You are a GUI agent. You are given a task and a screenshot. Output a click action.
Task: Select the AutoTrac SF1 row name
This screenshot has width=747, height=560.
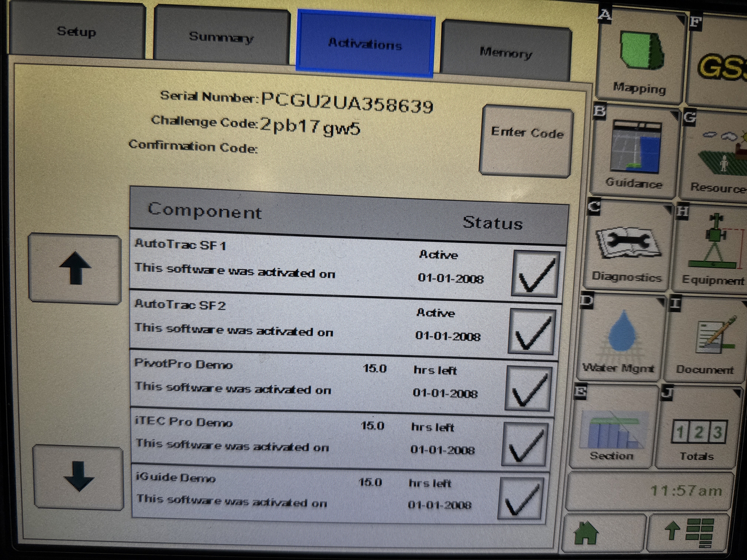(x=181, y=244)
